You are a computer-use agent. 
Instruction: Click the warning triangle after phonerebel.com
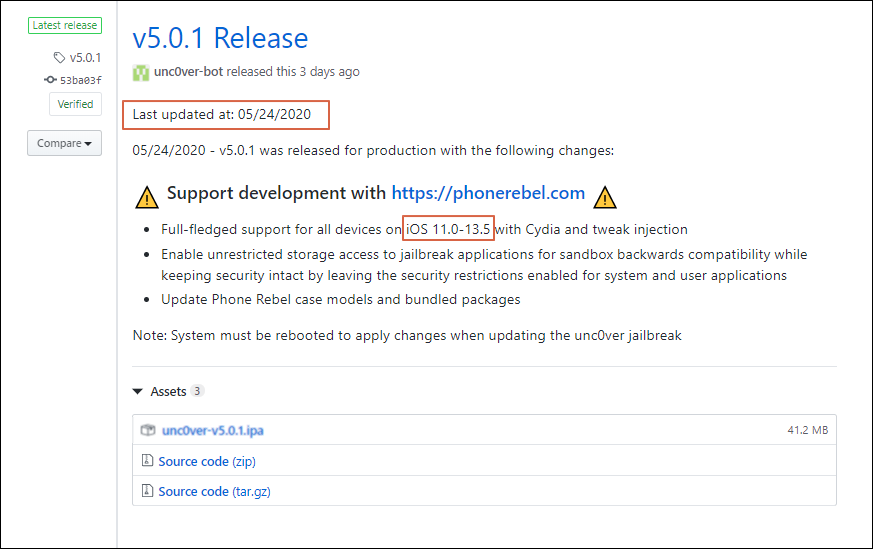pos(605,197)
